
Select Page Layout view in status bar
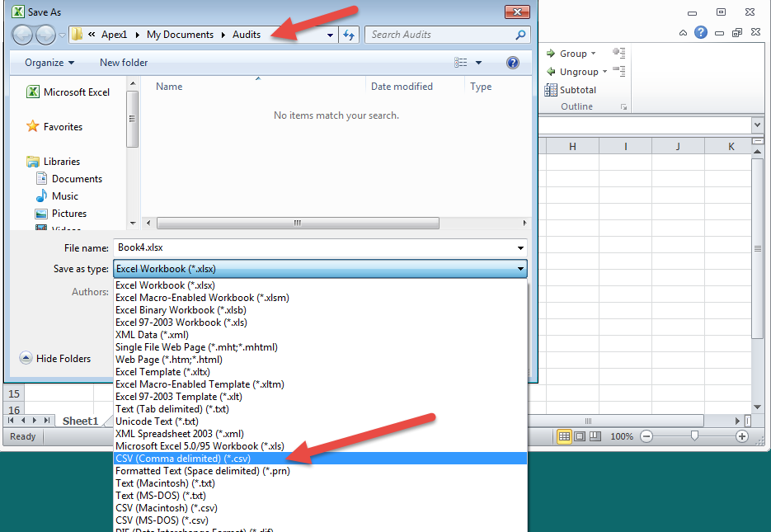[581, 436]
